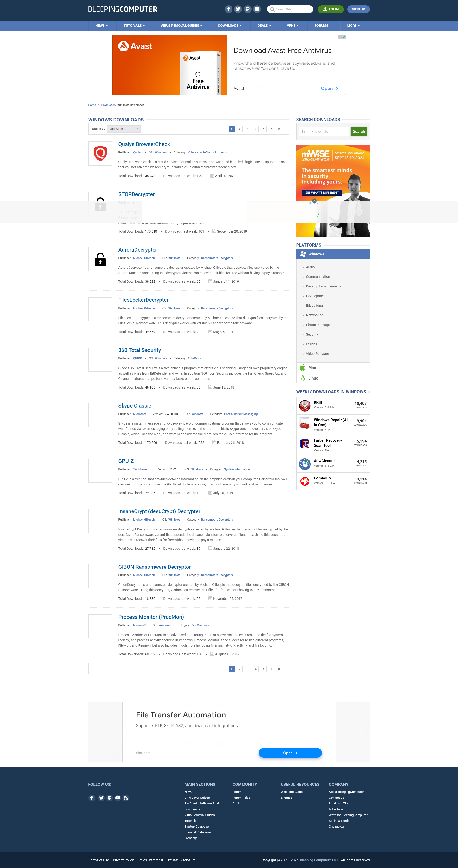Open the footer Twitter icon
Screen dimensions: 458x868
101,798
